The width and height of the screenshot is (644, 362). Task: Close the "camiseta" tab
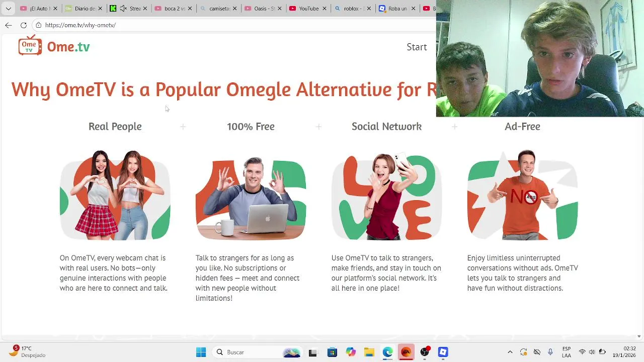pyautogui.click(x=234, y=9)
